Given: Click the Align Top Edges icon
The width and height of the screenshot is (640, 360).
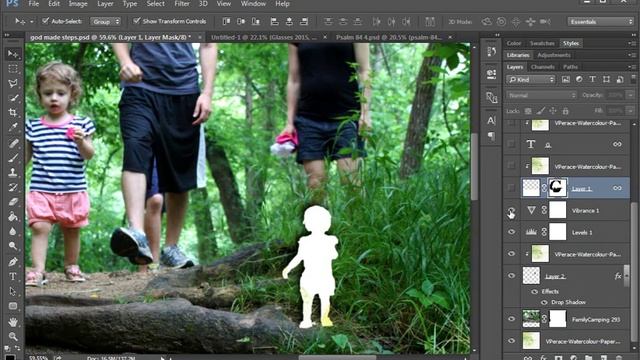Looking at the screenshot, I should click(226, 21).
